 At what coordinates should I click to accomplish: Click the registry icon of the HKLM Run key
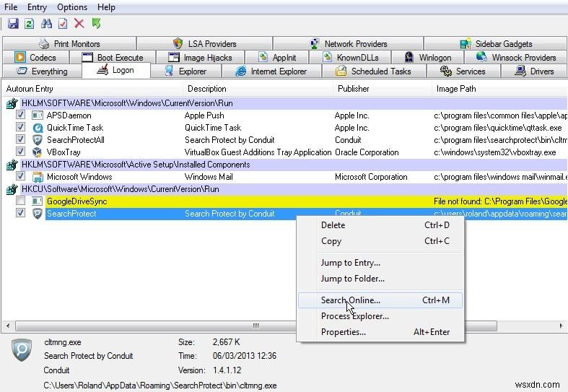pyautogui.click(x=12, y=104)
